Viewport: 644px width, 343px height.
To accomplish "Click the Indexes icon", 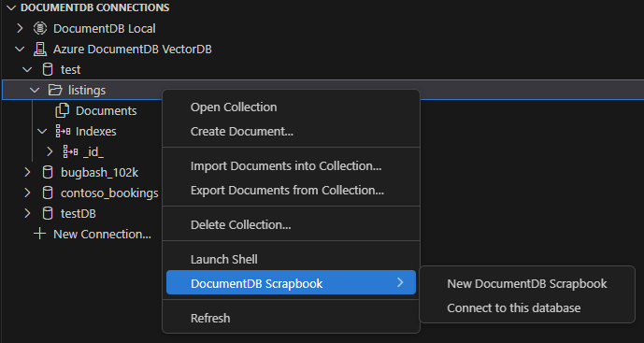I will tap(63, 131).
